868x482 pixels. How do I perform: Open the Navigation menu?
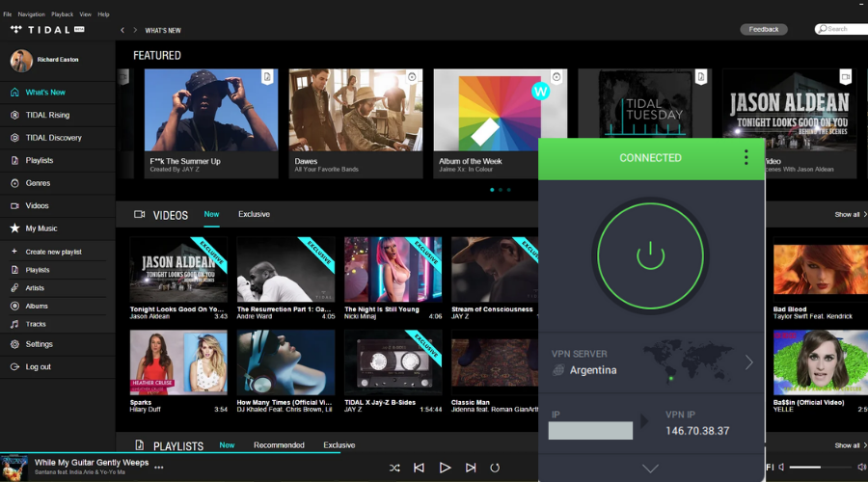pyautogui.click(x=31, y=14)
